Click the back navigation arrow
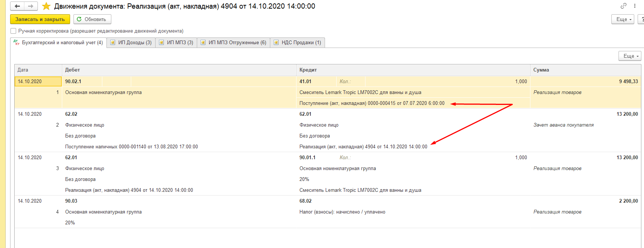This screenshot has width=644, height=248. pos(17,6)
